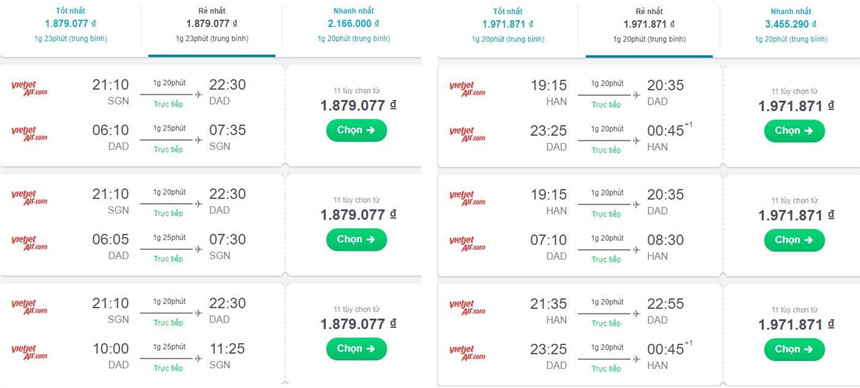Click the VietJet logo beside the 21:10 SGN flight in the first card
The height and width of the screenshot is (388, 860).
(29, 88)
